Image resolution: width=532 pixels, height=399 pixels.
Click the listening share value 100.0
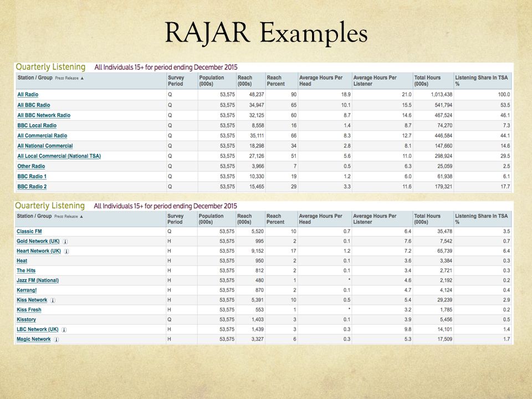pyautogui.click(x=504, y=95)
